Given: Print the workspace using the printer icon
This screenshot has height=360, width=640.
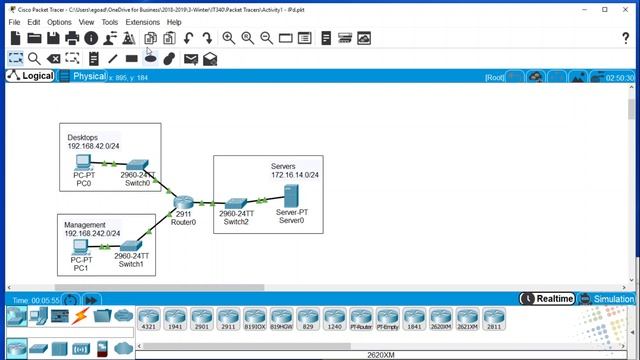Looking at the screenshot, I should pos(72,38).
